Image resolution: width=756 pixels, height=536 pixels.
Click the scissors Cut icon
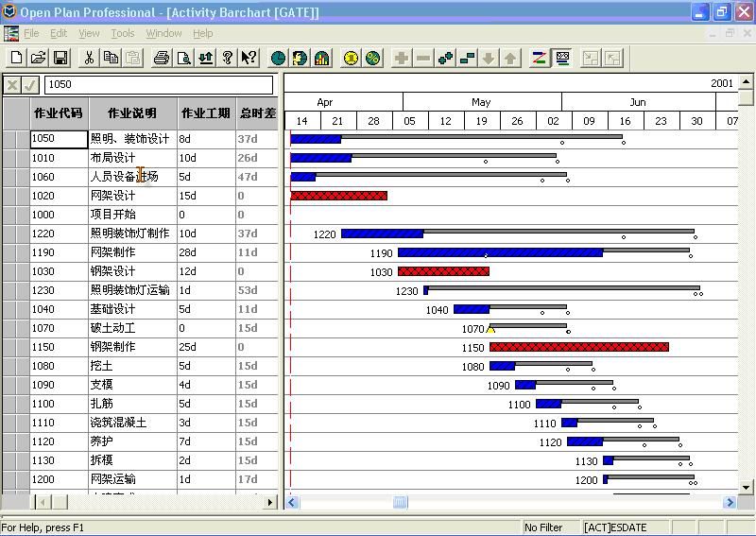coord(89,59)
